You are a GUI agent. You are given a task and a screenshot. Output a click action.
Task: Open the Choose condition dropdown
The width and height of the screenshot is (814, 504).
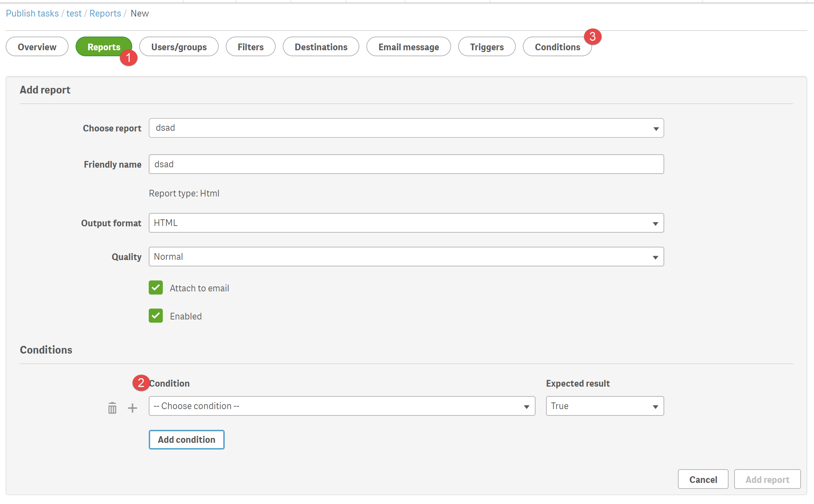341,406
